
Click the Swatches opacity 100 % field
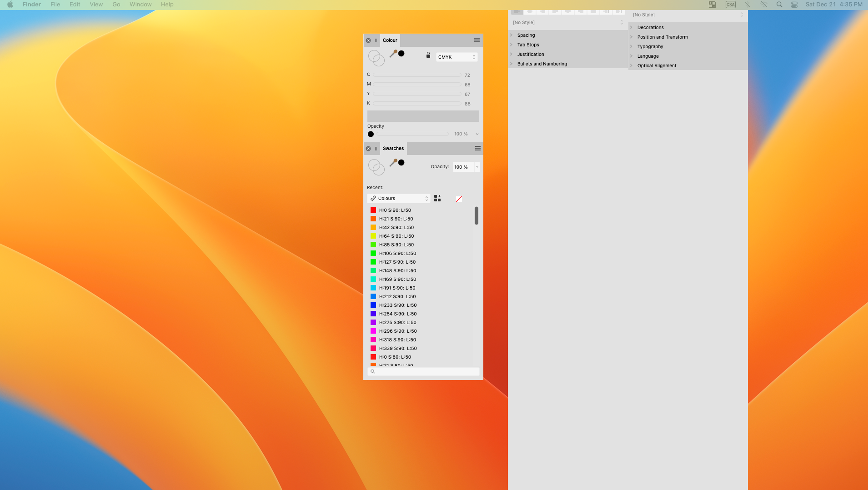[x=463, y=167]
